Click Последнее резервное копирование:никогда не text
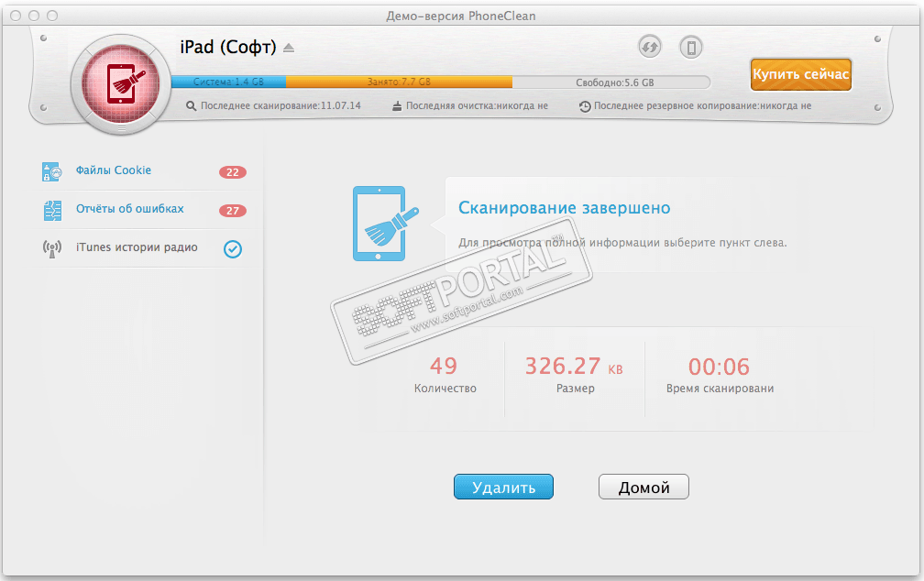Viewport: 924px width, 581px height. pyautogui.click(x=702, y=106)
